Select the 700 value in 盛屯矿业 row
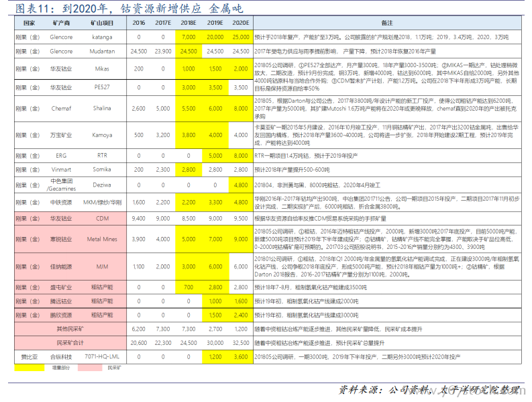This screenshot has width=532, height=402. click(189, 287)
